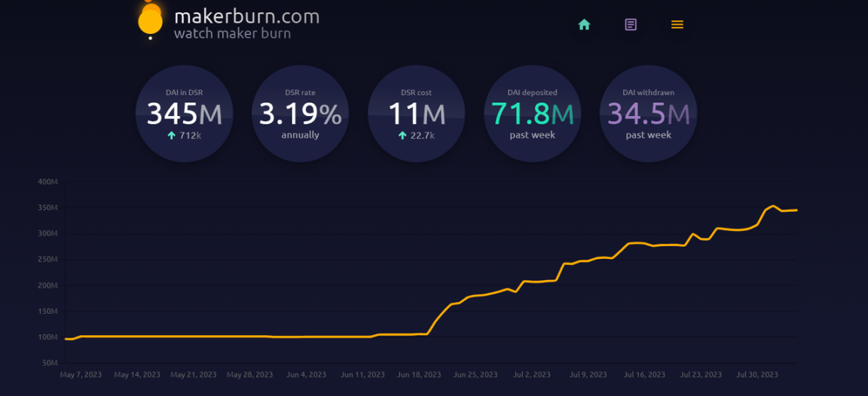
Task: Select the DSR rate 3.19% circle
Action: tap(300, 114)
